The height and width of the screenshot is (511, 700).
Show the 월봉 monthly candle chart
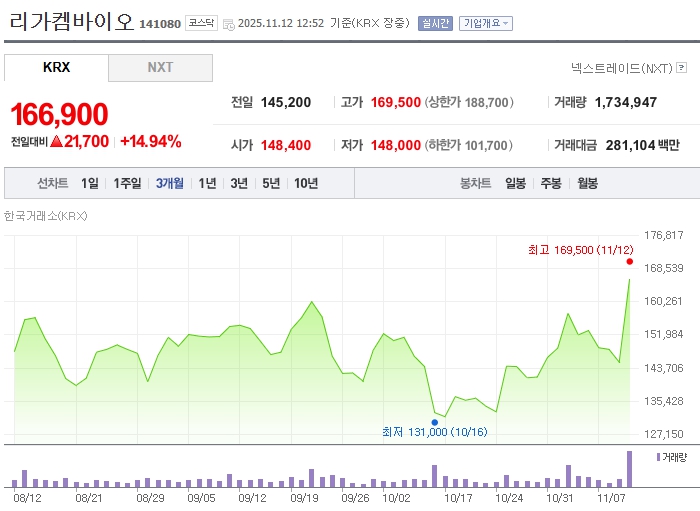(x=587, y=183)
